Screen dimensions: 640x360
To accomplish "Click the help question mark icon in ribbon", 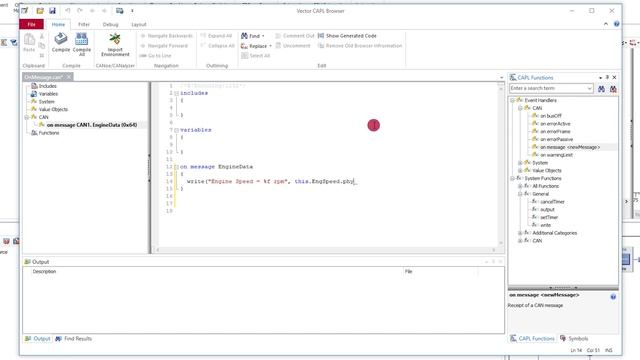I will tap(616, 24).
